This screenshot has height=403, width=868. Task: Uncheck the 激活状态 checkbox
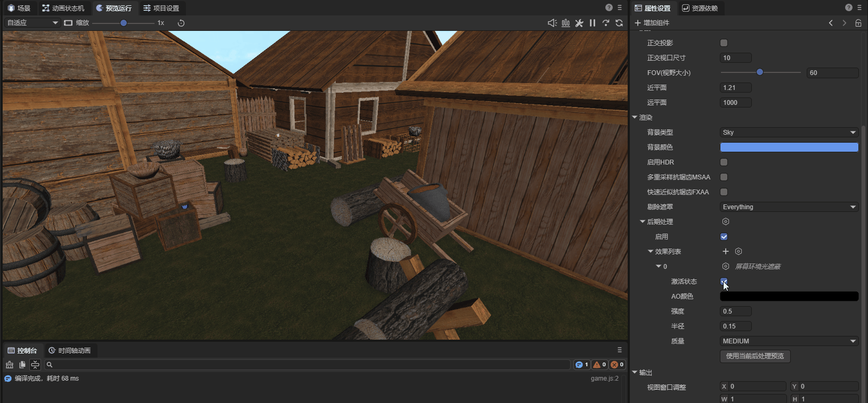(724, 282)
